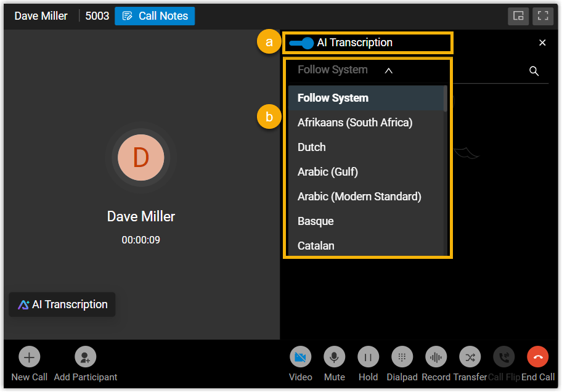The image size is (562, 392).
Task: Put the call on hold
Action: [368, 357]
